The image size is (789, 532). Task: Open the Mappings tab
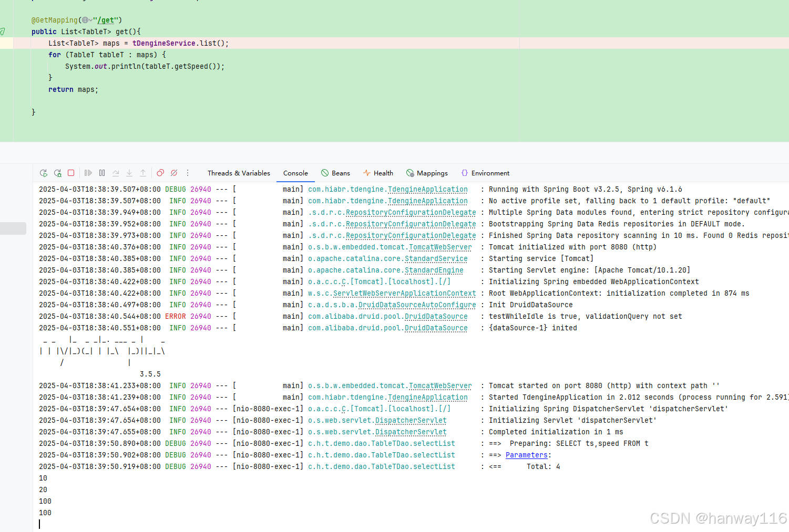click(x=427, y=173)
